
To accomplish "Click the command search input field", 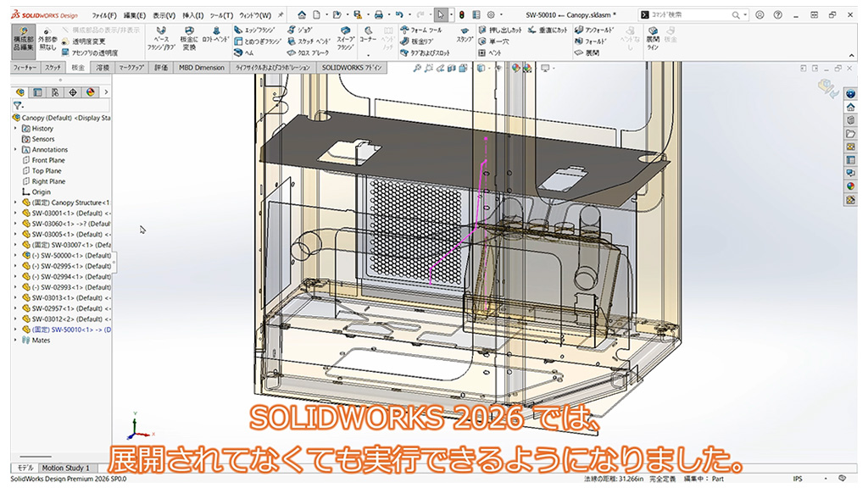I will [705, 15].
